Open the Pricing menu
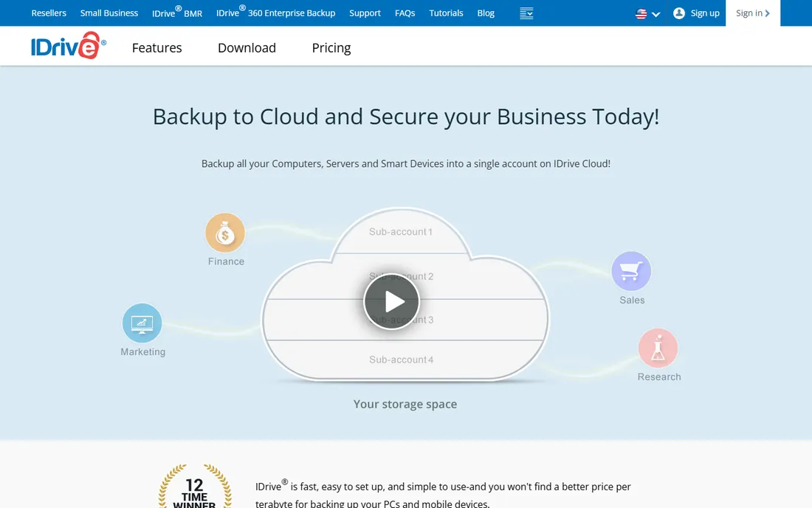Image resolution: width=812 pixels, height=508 pixels. pyautogui.click(x=331, y=48)
